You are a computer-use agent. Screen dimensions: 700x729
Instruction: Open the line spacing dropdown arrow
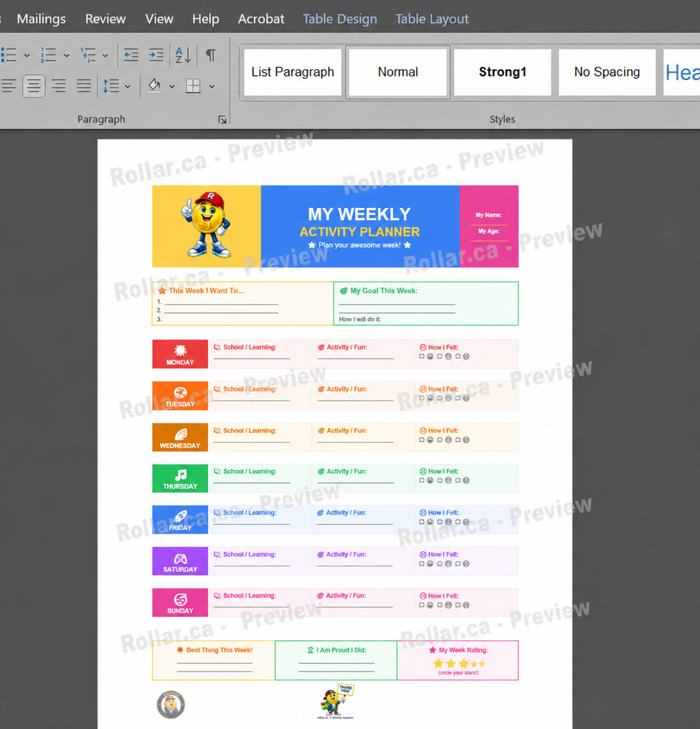(x=128, y=86)
